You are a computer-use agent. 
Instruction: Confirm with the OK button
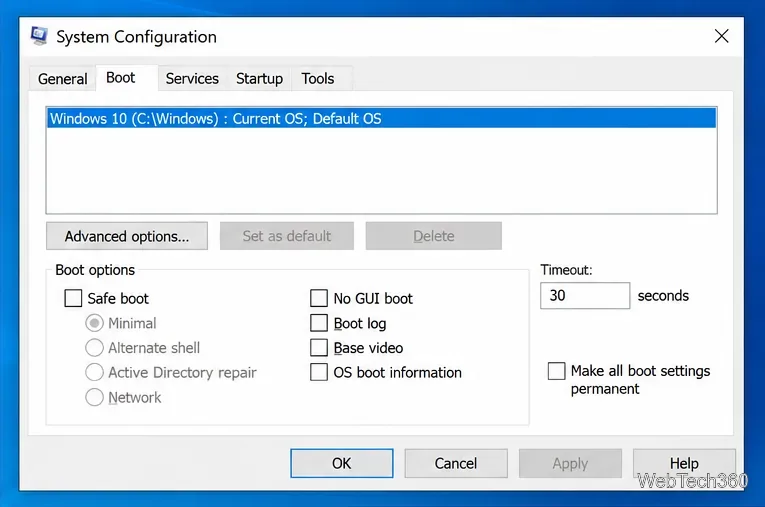click(342, 463)
